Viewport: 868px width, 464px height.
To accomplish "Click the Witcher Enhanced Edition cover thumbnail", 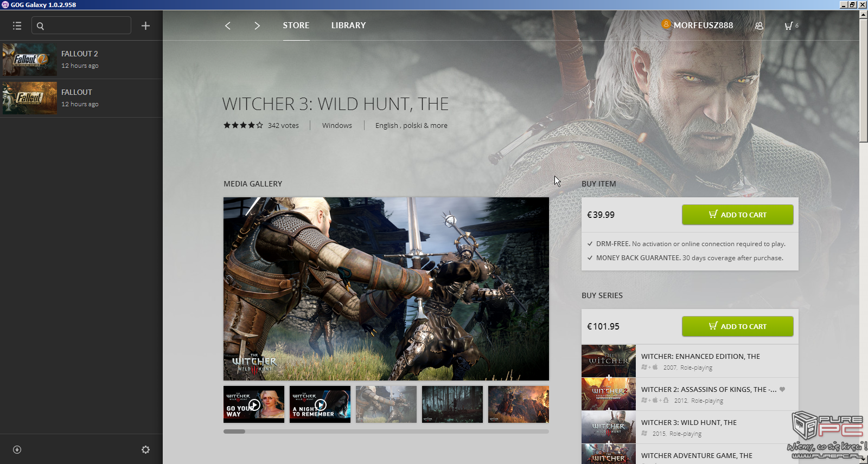I will 609,361.
